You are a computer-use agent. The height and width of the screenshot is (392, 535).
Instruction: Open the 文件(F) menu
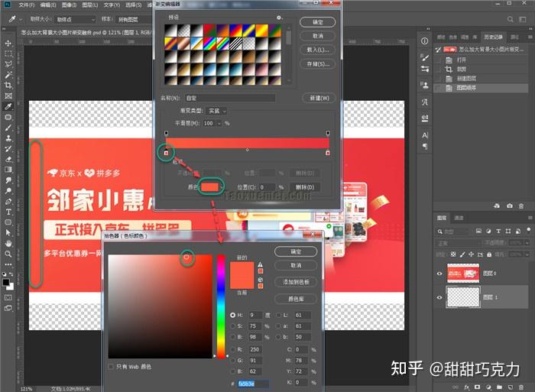[x=26, y=5]
